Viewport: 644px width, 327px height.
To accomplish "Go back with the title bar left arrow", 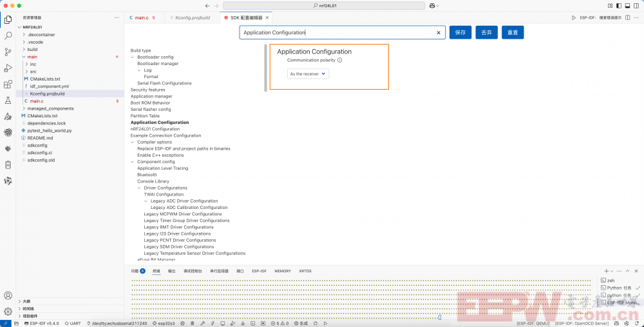I will [207, 6].
